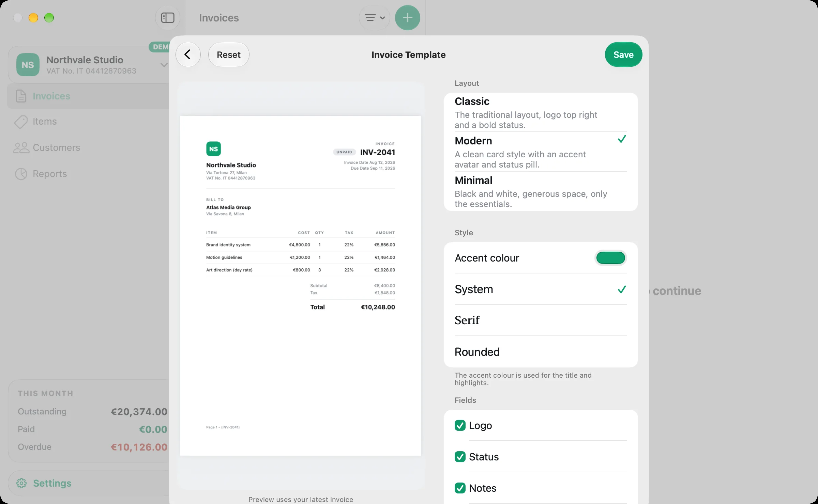Select the Minimal layout option

pyautogui.click(x=541, y=191)
